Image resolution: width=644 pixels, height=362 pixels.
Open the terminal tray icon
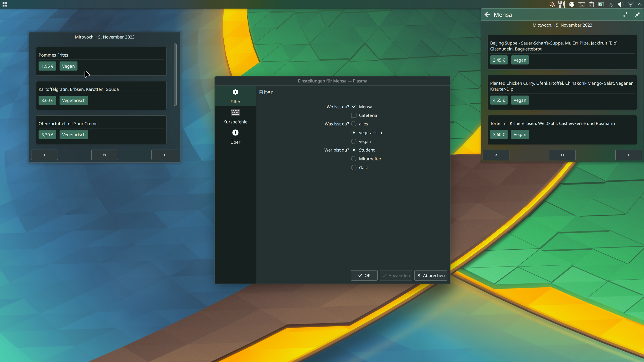581,4
